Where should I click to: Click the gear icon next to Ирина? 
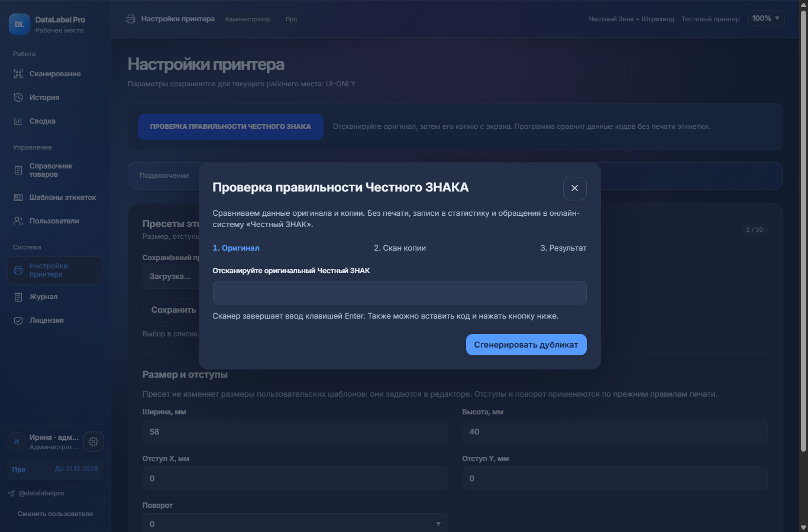click(x=93, y=442)
